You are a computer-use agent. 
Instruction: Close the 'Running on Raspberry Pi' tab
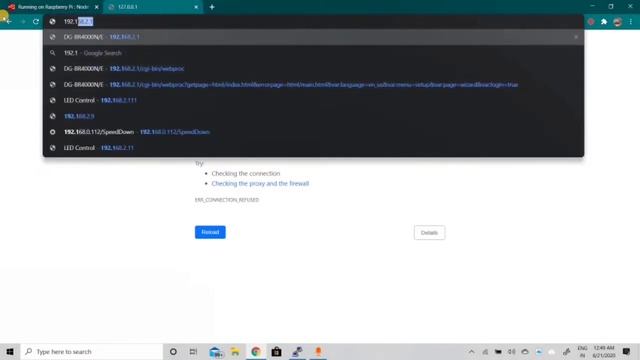(97, 7)
